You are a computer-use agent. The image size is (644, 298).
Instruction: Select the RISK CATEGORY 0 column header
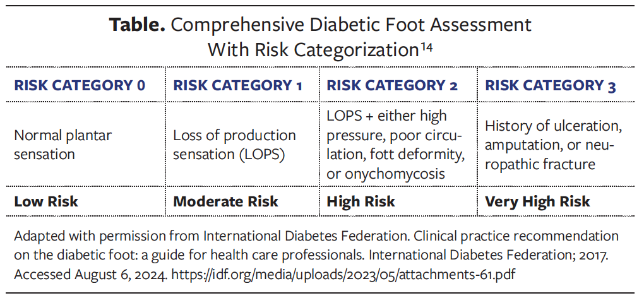point(80,85)
